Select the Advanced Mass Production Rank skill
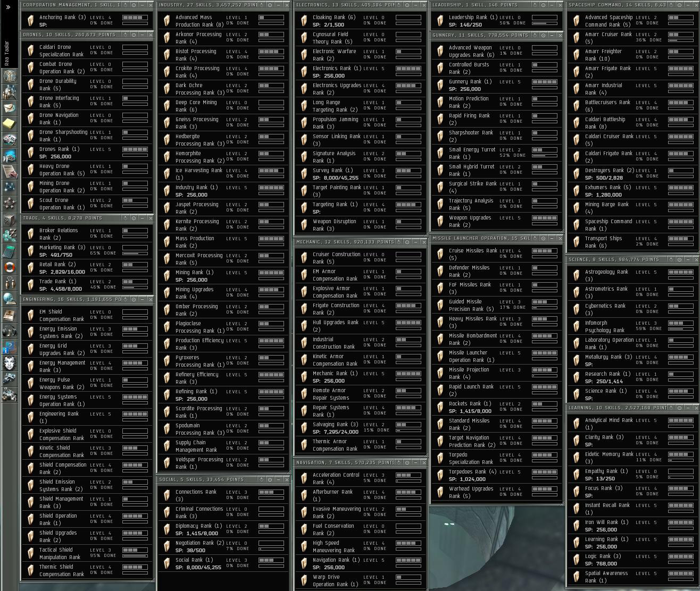The image size is (700, 591). [x=224, y=21]
